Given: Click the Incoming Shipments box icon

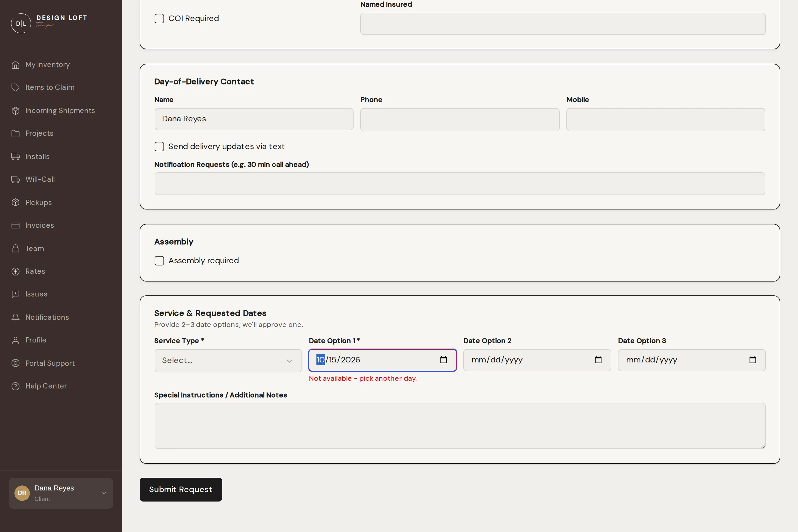Looking at the screenshot, I should coord(15,111).
